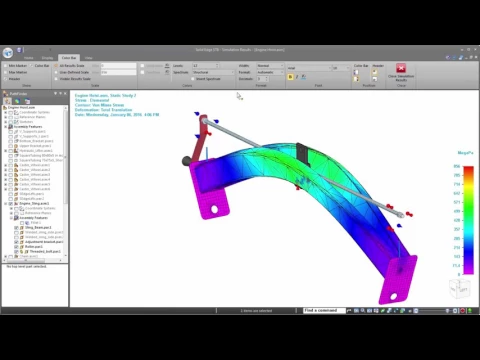Select the User-Defined Scale option
Screen dimensions: 480x360
[56, 72]
